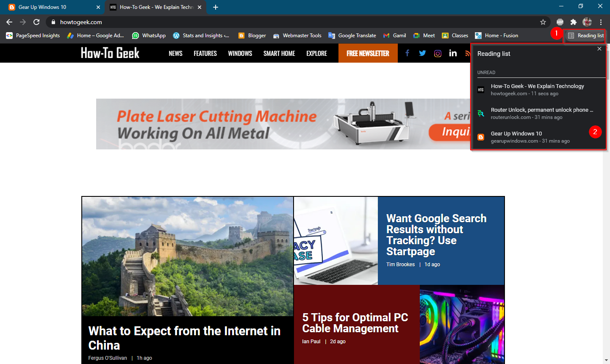Open author Tim Brookes' page
This screenshot has width=610, height=364.
coord(400,265)
